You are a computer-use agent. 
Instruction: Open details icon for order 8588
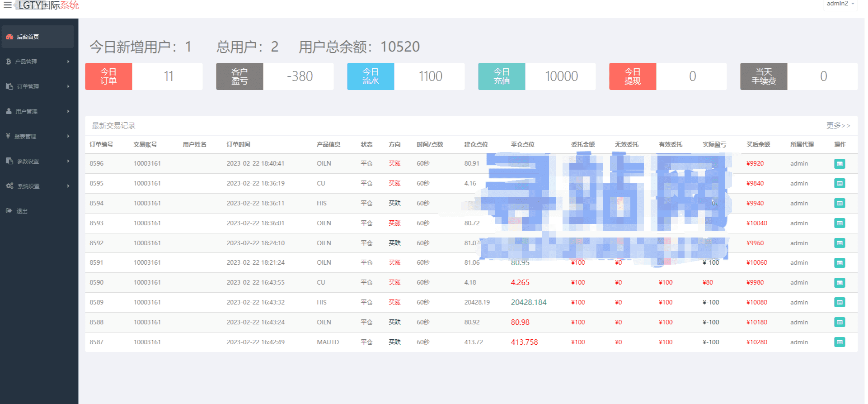pos(840,322)
